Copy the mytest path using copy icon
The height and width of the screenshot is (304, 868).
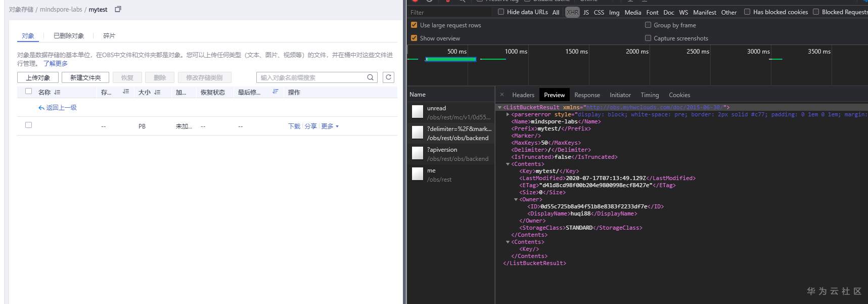118,9
